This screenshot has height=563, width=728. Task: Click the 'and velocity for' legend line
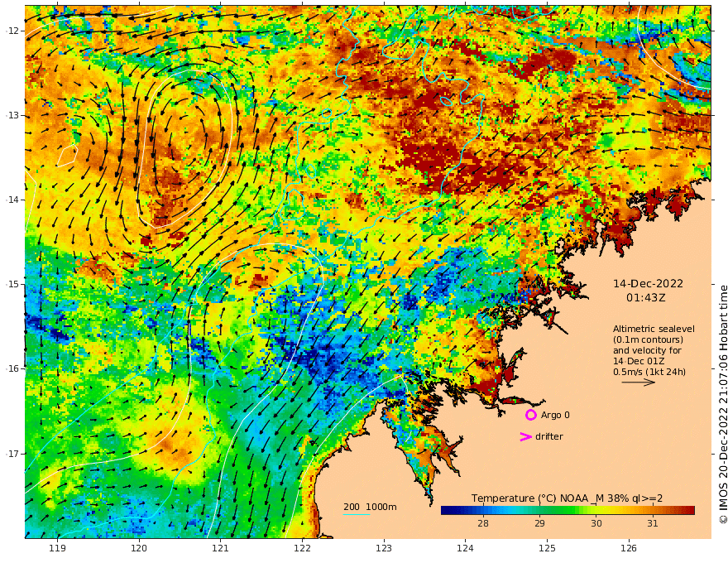[x=647, y=350]
